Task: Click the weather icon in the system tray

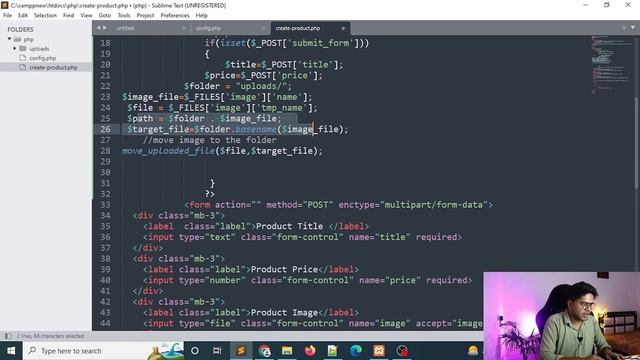Action: tap(473, 351)
